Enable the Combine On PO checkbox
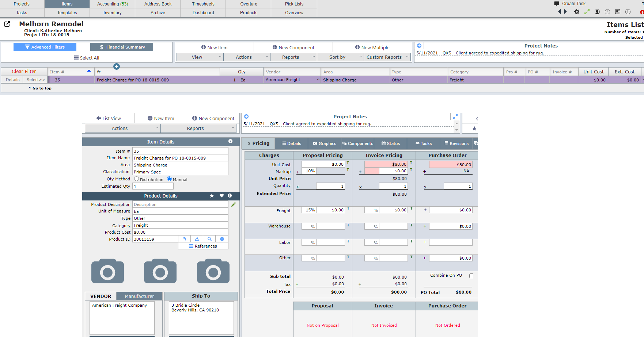This screenshot has height=337, width=644. point(471,276)
